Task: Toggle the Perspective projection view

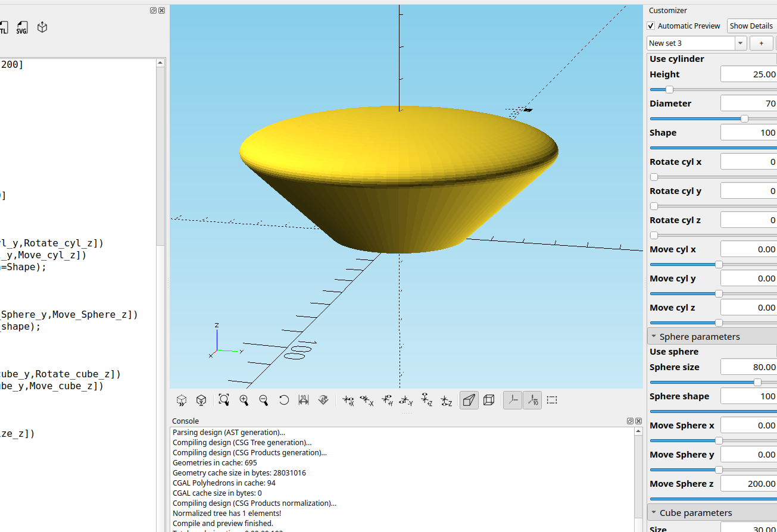Action: [x=469, y=400]
